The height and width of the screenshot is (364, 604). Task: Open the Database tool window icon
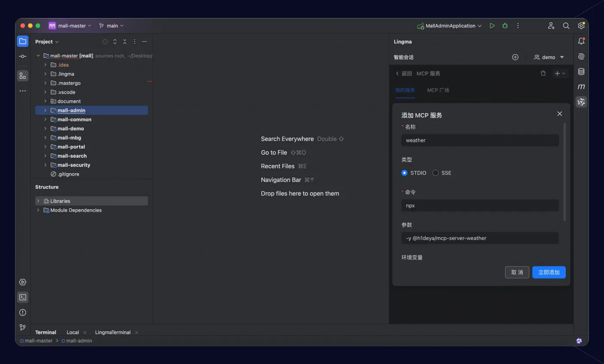(581, 72)
